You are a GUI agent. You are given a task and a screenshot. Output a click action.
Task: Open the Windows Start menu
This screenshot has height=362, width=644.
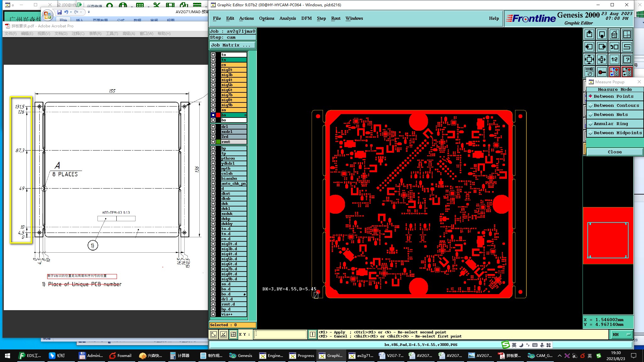(x=8, y=356)
